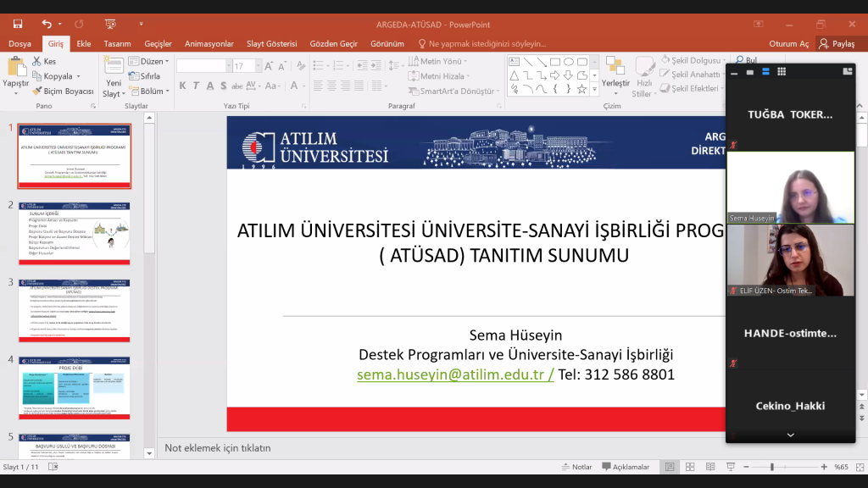Viewport: 868px width, 488px height.
Task: Toggle italic (T) formatting
Action: coord(195,86)
